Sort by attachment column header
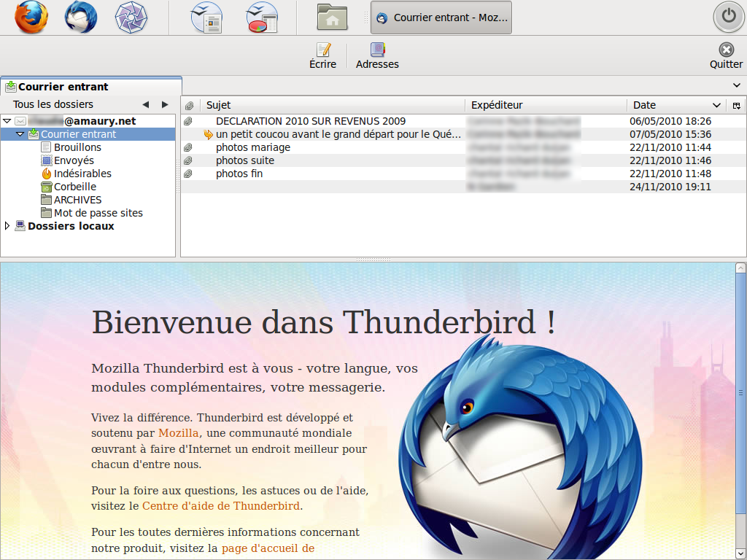Screen dimensions: 747x560 coord(189,105)
